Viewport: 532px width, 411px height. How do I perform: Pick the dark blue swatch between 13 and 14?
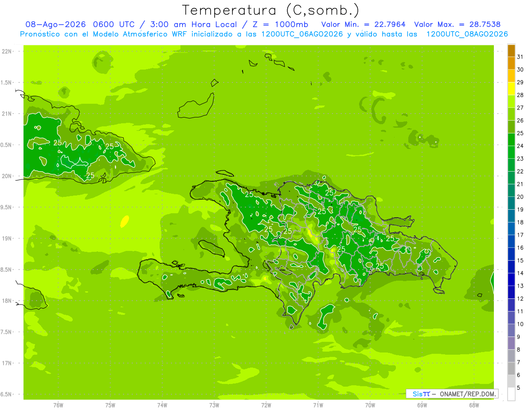pyautogui.click(x=511, y=280)
